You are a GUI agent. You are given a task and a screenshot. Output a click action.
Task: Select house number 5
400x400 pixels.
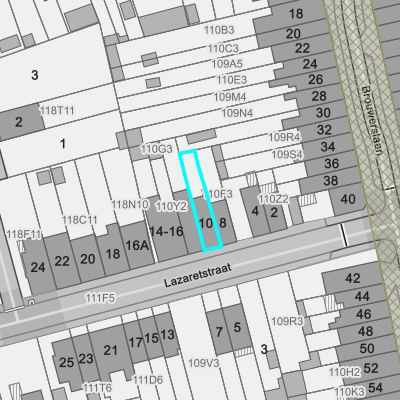pyautogui.click(x=237, y=327)
